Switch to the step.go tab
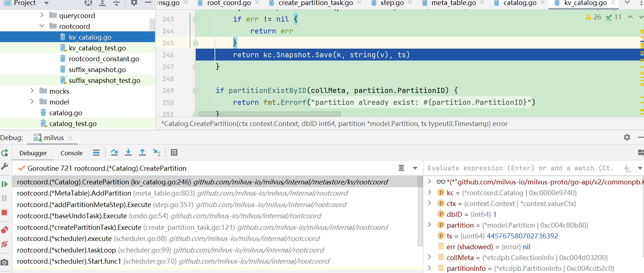Image resolution: width=644 pixels, height=273 pixels. (x=392, y=3)
